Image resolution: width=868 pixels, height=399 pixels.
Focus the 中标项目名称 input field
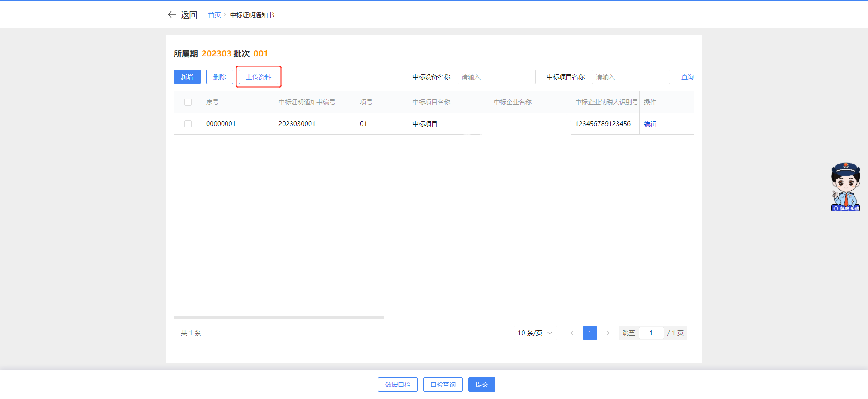(631, 77)
